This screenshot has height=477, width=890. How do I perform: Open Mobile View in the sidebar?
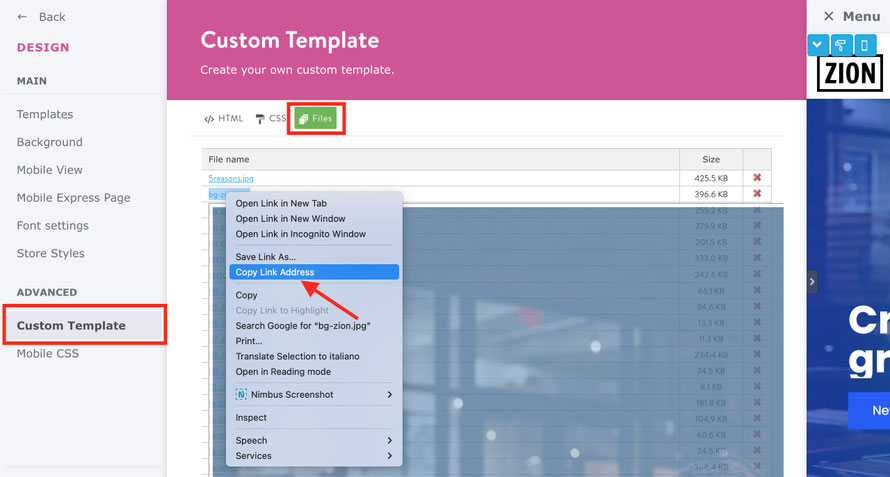(49, 170)
